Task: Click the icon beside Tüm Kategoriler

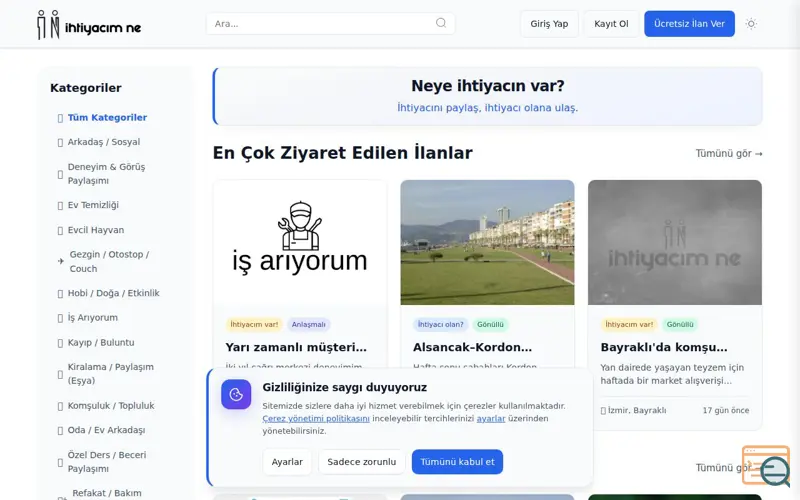Action: [x=60, y=118]
